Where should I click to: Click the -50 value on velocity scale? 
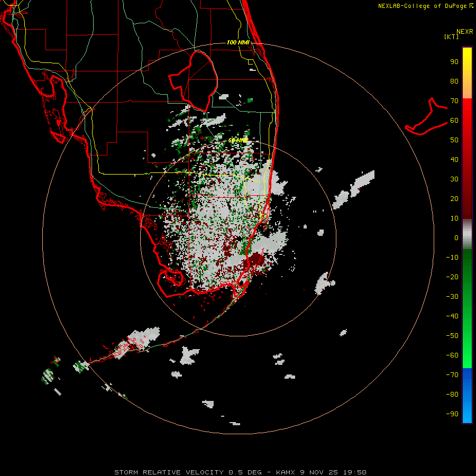coord(452,336)
